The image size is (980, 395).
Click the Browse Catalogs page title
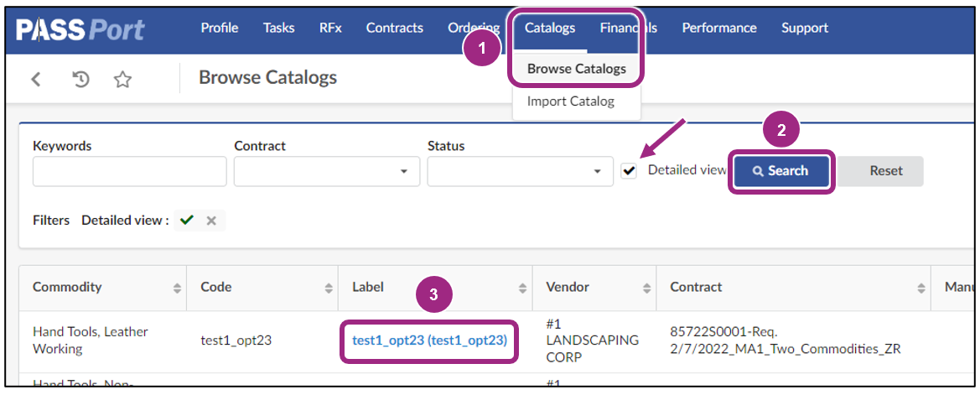[267, 77]
